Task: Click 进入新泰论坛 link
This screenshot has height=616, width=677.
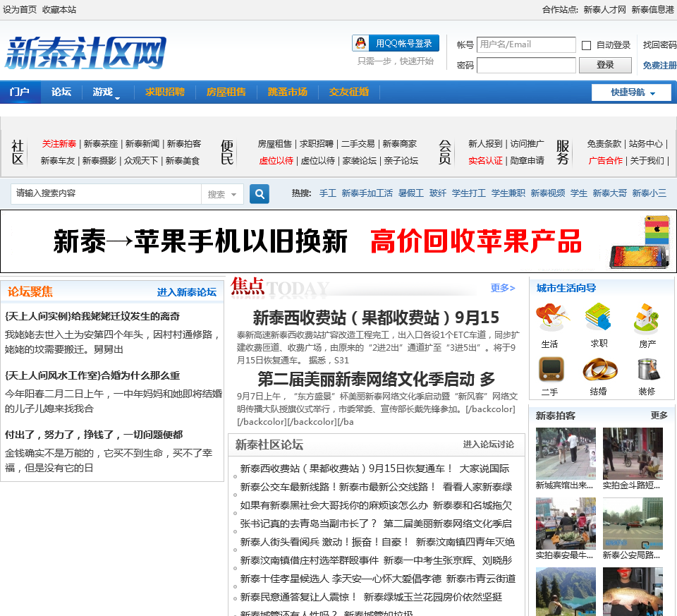Action: click(186, 292)
